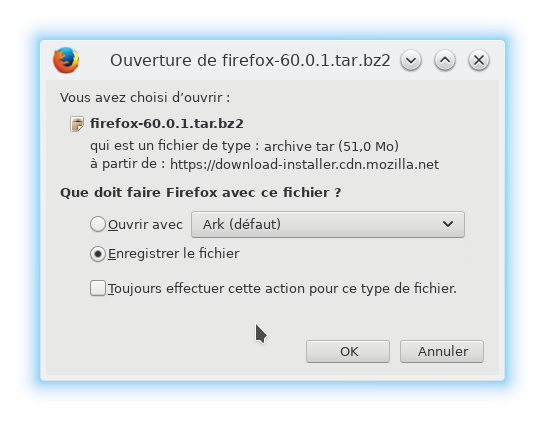Viewport: 545px width, 421px height.
Task: Select the 'Ouvrir avec' radio button
Action: coord(98,224)
